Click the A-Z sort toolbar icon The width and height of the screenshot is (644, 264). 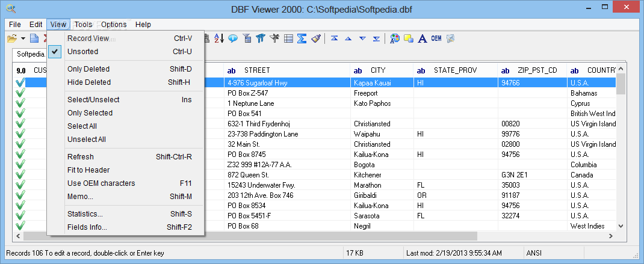pyautogui.click(x=219, y=38)
